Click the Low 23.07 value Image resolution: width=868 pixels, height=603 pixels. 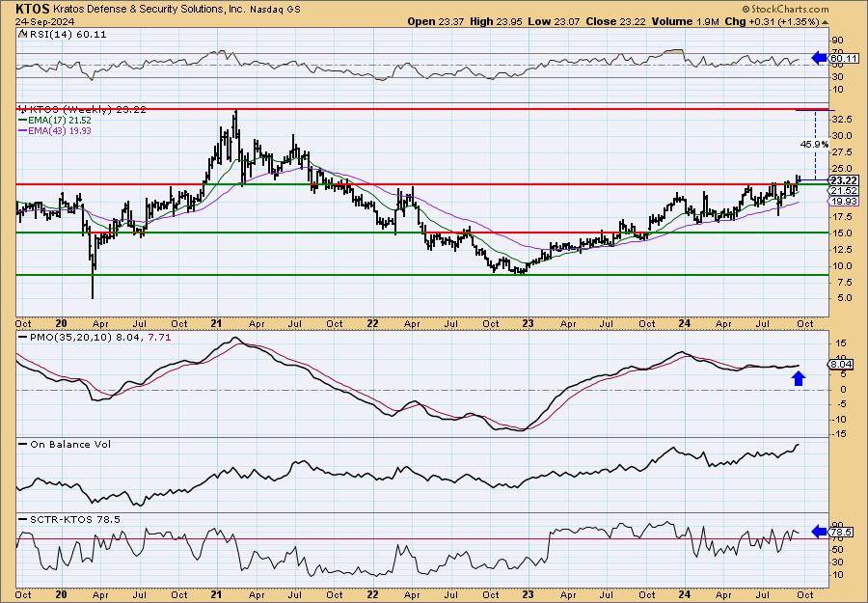pos(555,21)
